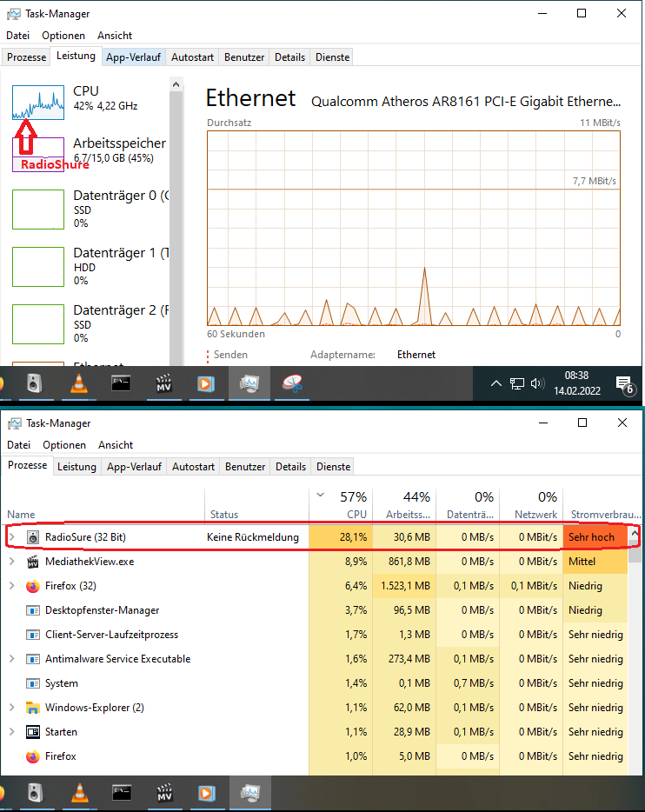This screenshot has height=812, width=645.
Task: Click the VLC cone icon in upper taskbar
Action: click(79, 383)
